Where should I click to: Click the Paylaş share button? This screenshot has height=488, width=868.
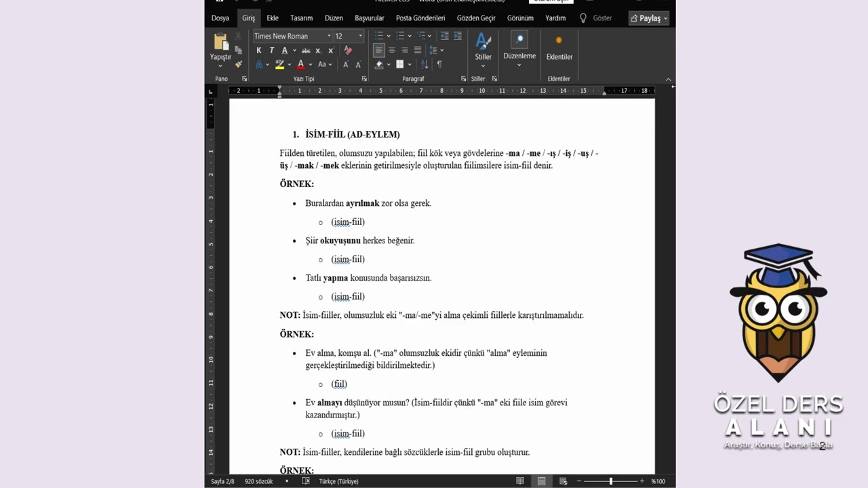pos(649,18)
